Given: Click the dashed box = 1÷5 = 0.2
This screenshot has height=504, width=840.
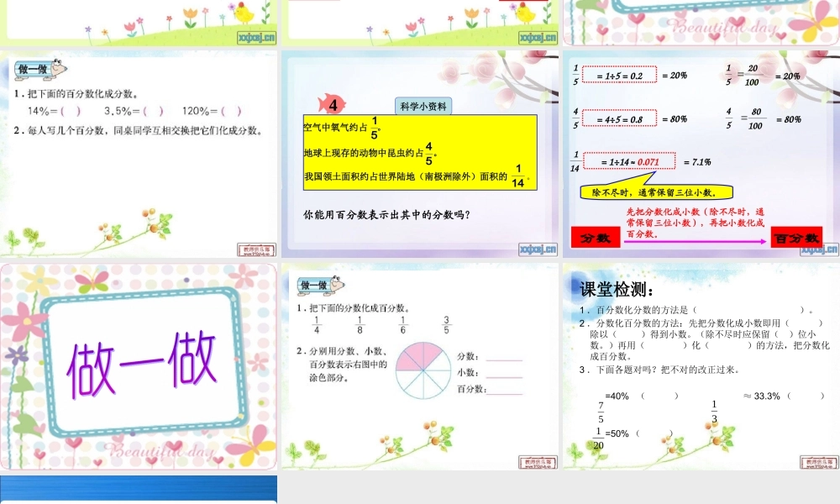Looking at the screenshot, I should (x=619, y=75).
